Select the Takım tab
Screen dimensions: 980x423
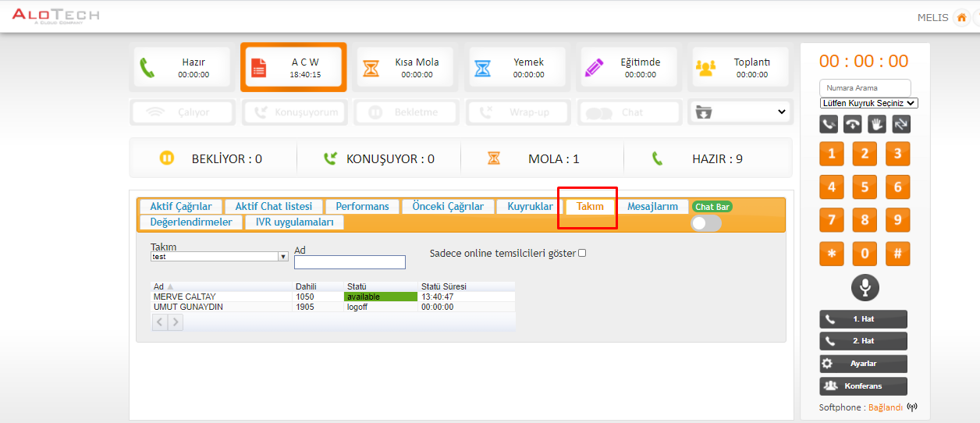click(590, 207)
